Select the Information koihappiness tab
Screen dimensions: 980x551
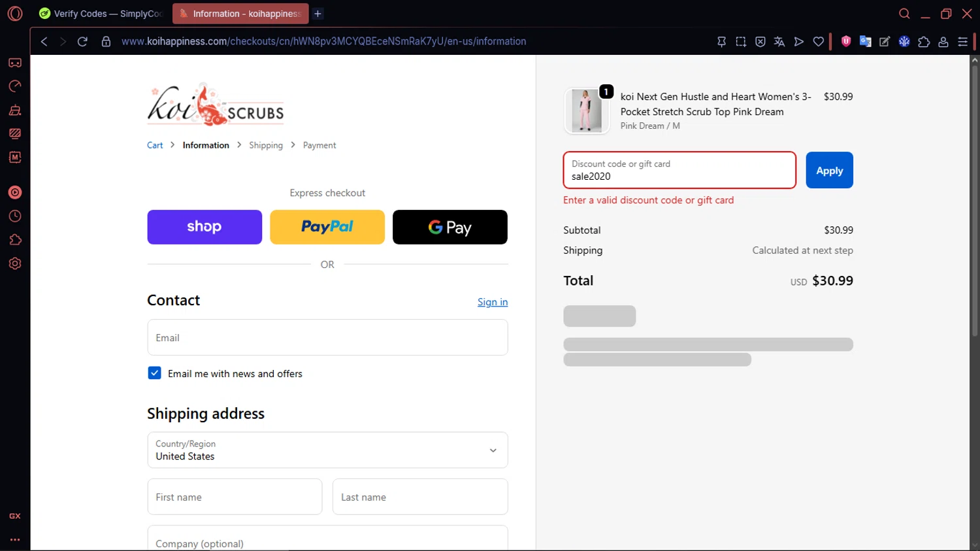(240, 13)
